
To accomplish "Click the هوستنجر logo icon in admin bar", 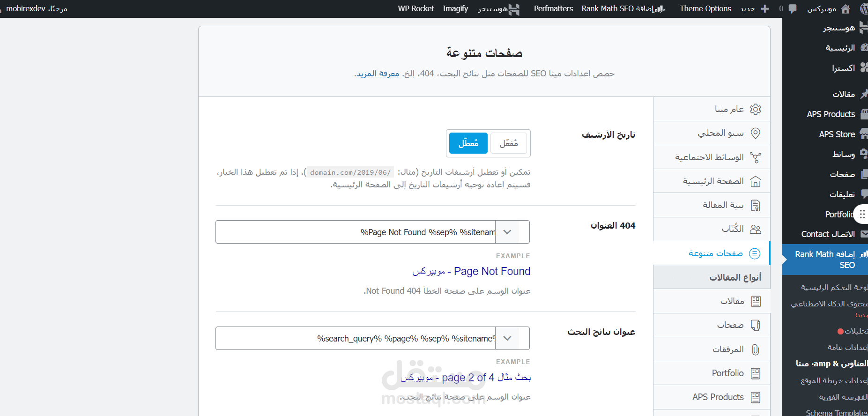I will coord(514,9).
